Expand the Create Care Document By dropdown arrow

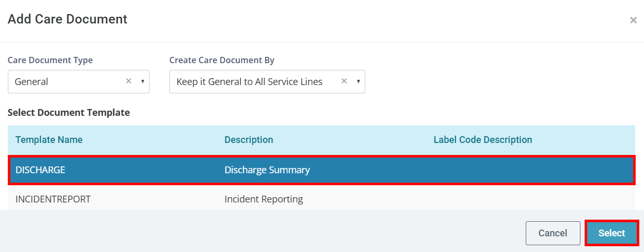click(x=358, y=81)
